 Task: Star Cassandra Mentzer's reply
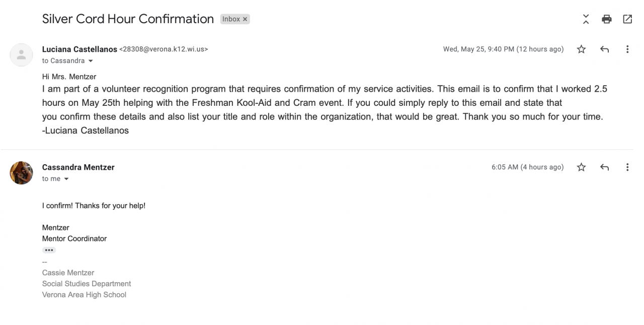point(581,167)
